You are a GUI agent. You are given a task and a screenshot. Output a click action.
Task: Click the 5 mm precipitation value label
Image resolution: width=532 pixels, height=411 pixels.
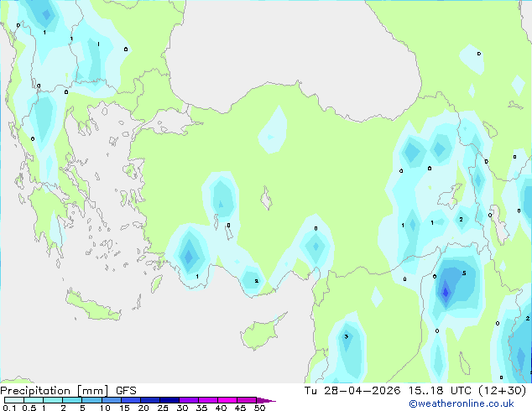point(464,273)
